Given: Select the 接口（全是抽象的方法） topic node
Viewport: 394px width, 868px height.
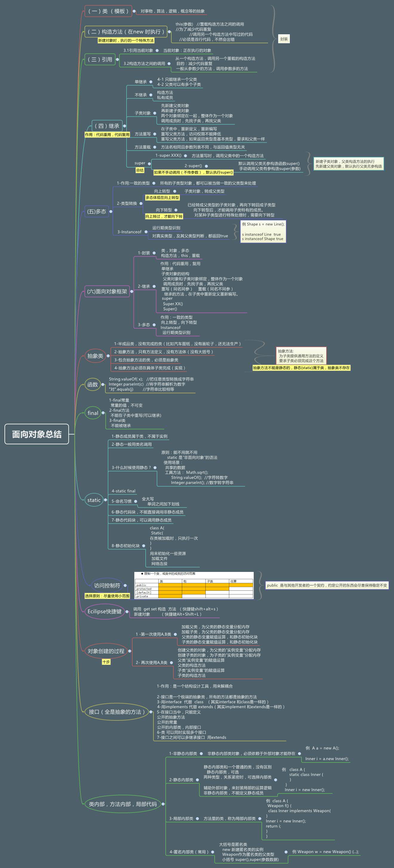Looking at the screenshot, I should pos(116,712).
